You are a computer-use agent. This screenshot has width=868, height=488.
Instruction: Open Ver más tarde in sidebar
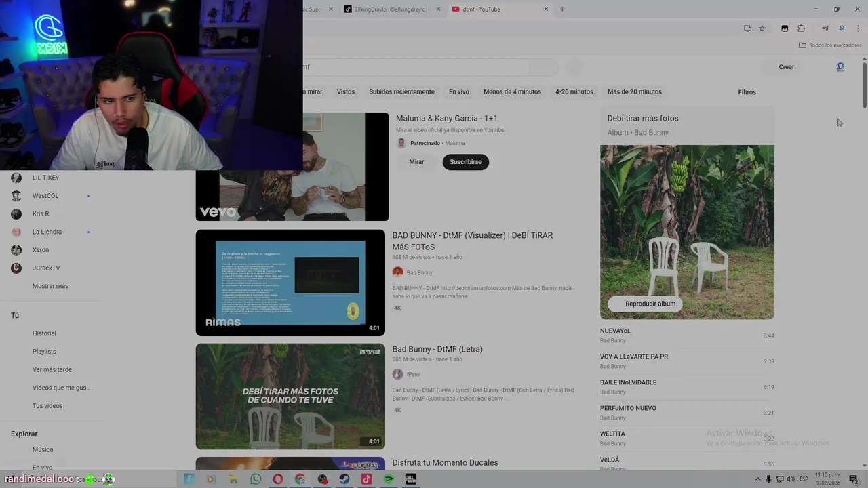pos(52,369)
